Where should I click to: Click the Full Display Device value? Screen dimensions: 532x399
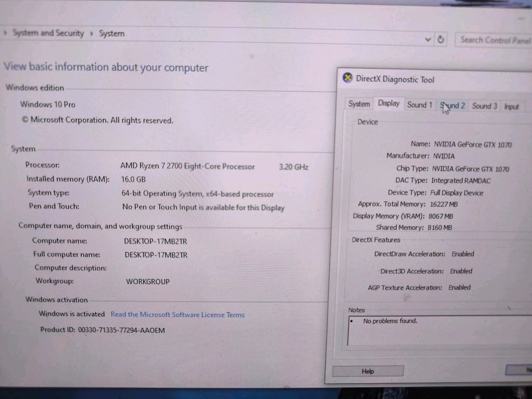tap(457, 193)
